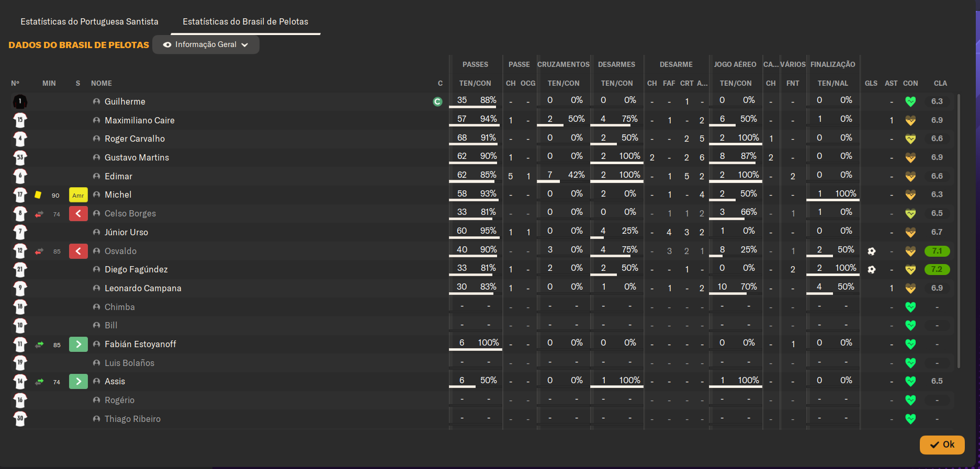Sort by AST column header
The height and width of the screenshot is (469, 980).
(x=891, y=83)
